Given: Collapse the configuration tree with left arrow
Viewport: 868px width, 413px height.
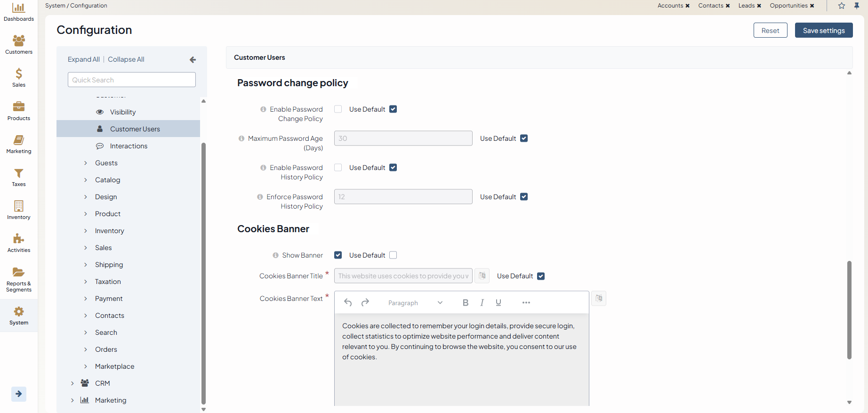Looking at the screenshot, I should tap(193, 60).
